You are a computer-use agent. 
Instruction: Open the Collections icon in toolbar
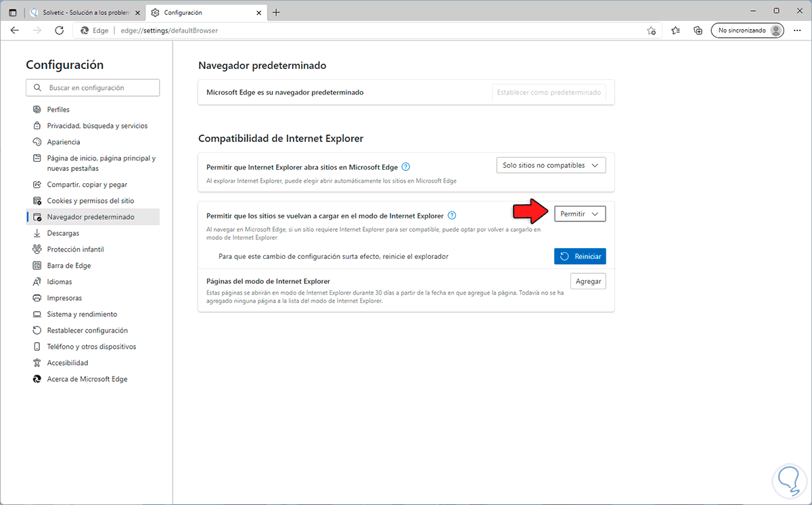tap(698, 30)
